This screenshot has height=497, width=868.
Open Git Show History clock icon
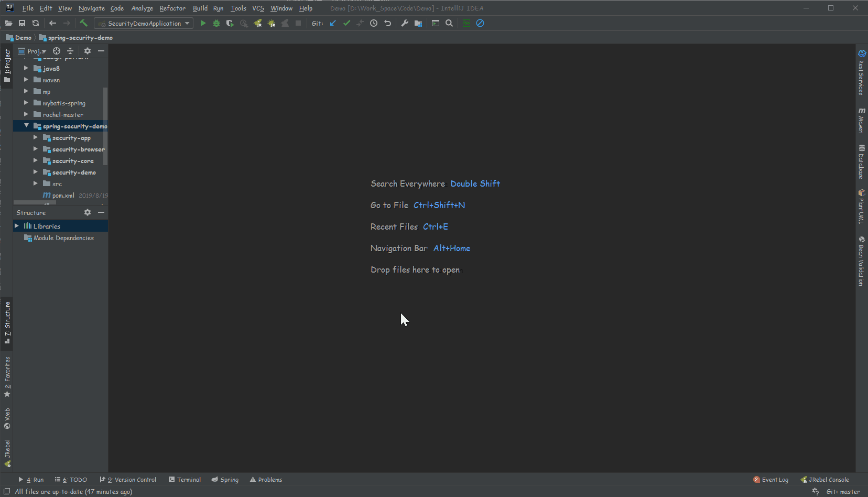[374, 23]
